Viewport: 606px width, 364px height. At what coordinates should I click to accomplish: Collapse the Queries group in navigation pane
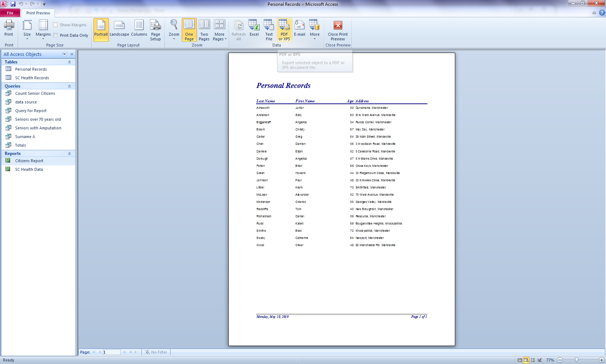tap(69, 86)
